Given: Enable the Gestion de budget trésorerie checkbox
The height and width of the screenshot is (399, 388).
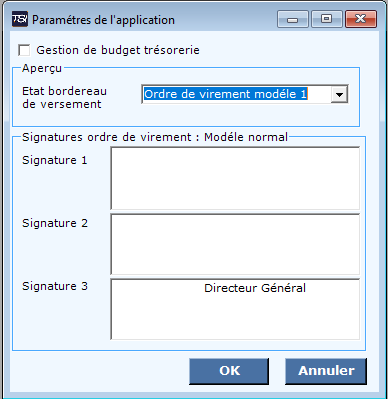Looking at the screenshot, I should tap(24, 50).
